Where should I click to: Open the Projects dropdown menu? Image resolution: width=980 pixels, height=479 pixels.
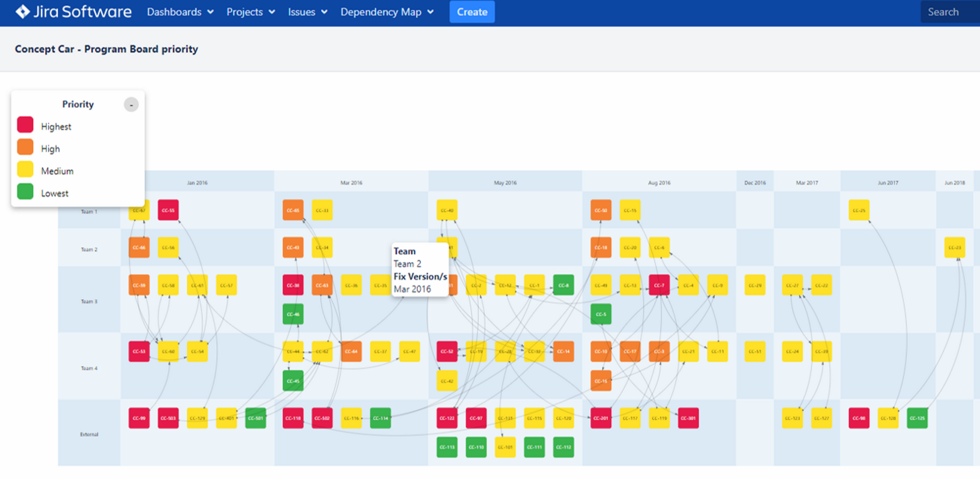click(x=250, y=12)
